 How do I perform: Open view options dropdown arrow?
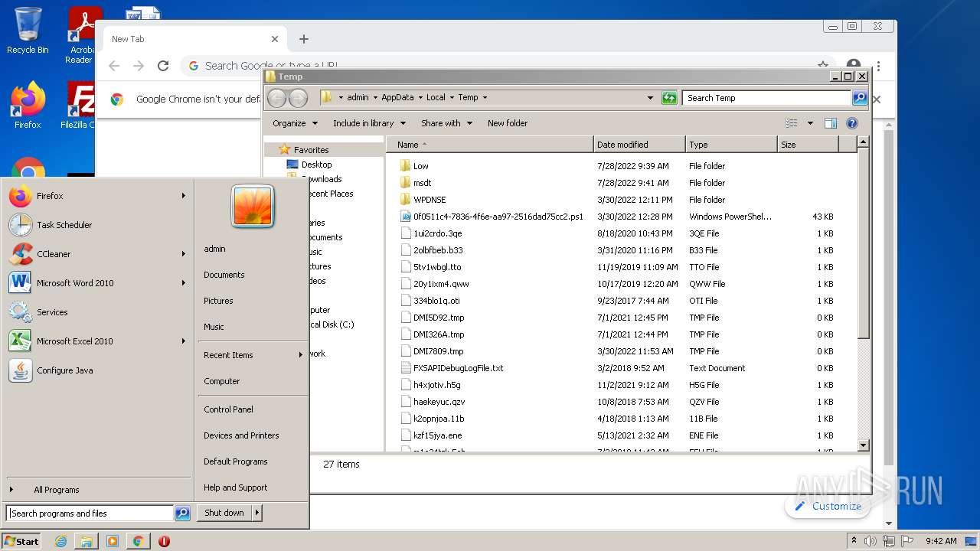point(810,123)
